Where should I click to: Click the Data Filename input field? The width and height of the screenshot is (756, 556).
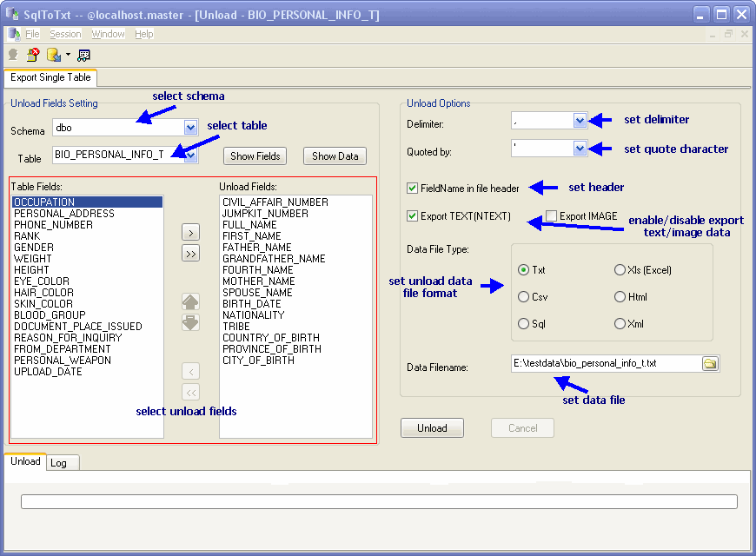(607, 363)
